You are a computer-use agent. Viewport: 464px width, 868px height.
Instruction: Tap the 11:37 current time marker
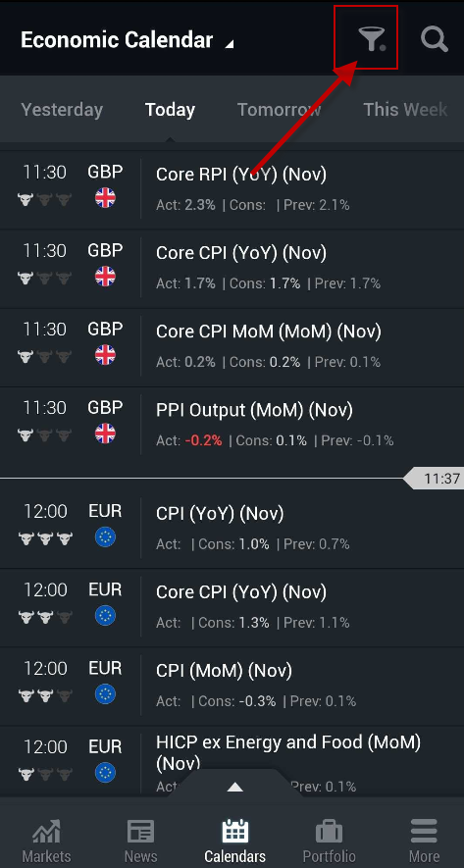point(435,479)
